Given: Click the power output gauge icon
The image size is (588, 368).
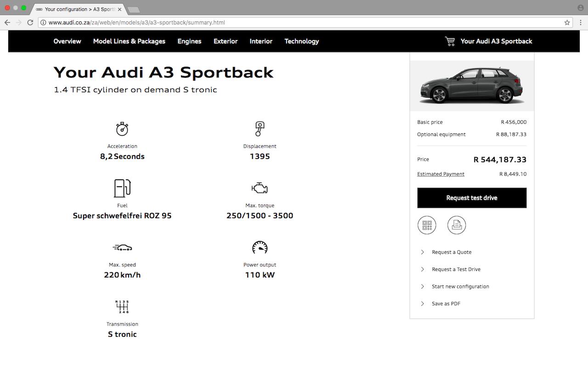Looking at the screenshot, I should pyautogui.click(x=260, y=247).
